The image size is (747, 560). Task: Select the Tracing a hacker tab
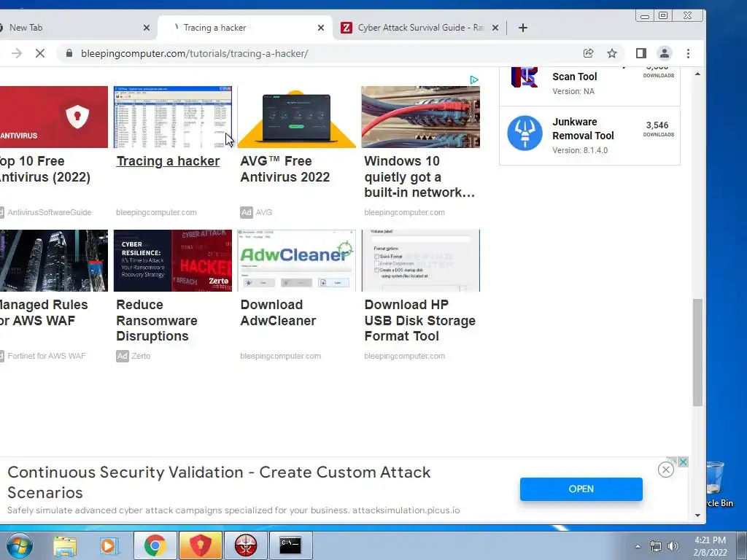[x=245, y=28]
